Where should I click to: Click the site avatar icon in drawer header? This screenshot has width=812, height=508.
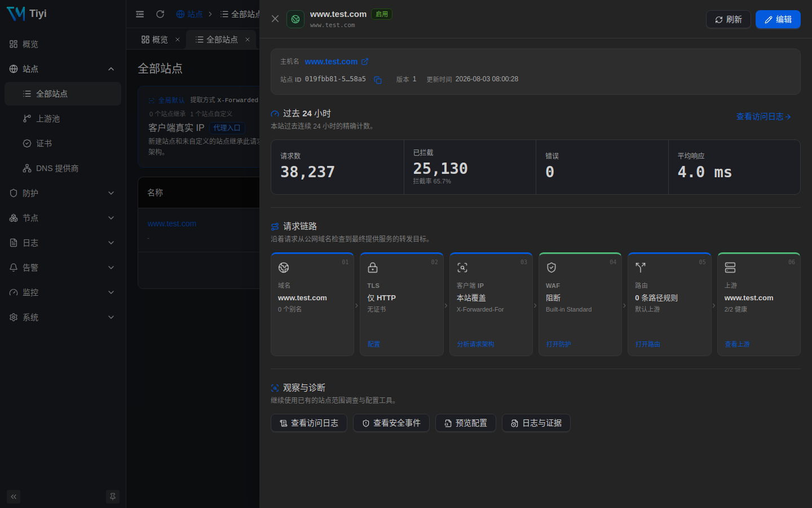tap(295, 19)
